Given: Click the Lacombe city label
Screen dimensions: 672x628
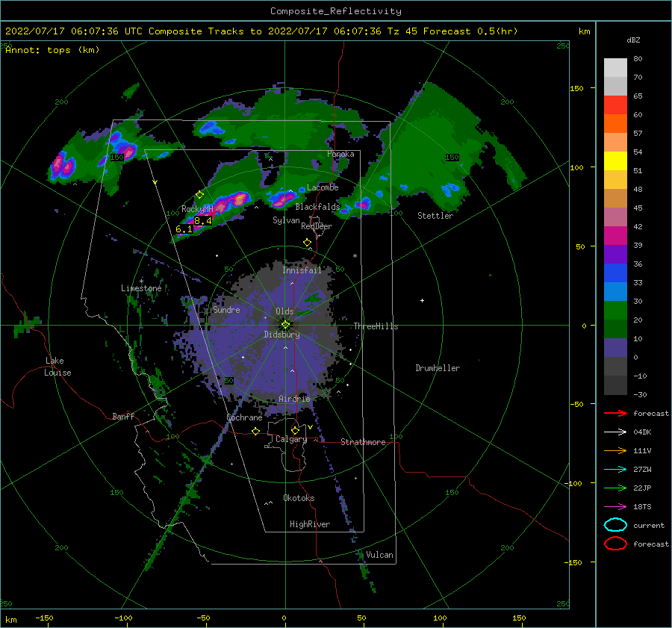Looking at the screenshot, I should click(323, 187).
